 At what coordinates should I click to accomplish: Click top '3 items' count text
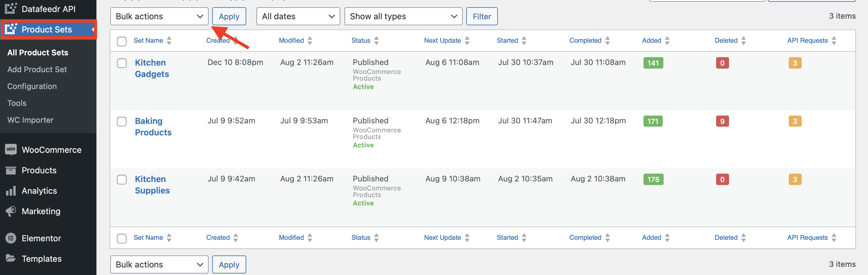click(842, 16)
